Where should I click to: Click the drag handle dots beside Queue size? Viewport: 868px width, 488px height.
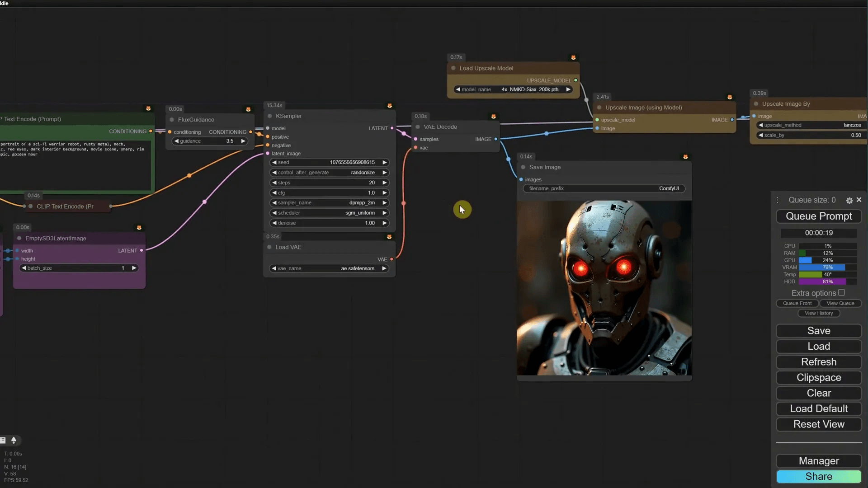click(x=778, y=200)
